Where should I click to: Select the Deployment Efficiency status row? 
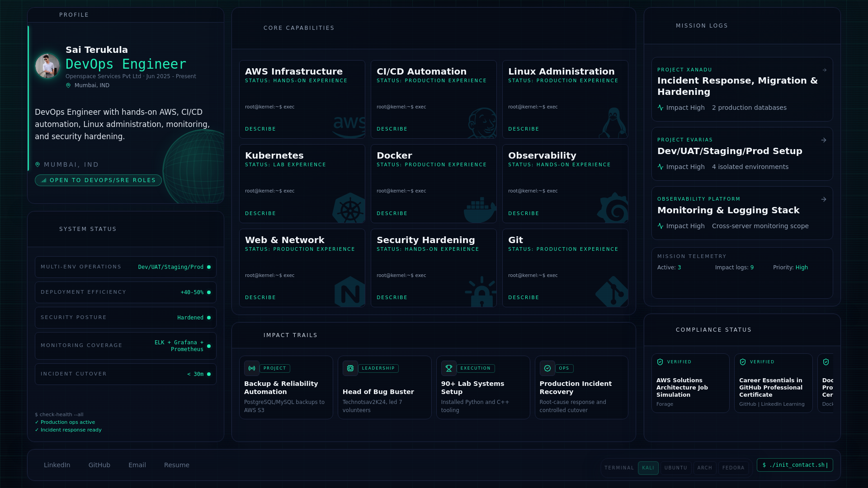tap(126, 292)
